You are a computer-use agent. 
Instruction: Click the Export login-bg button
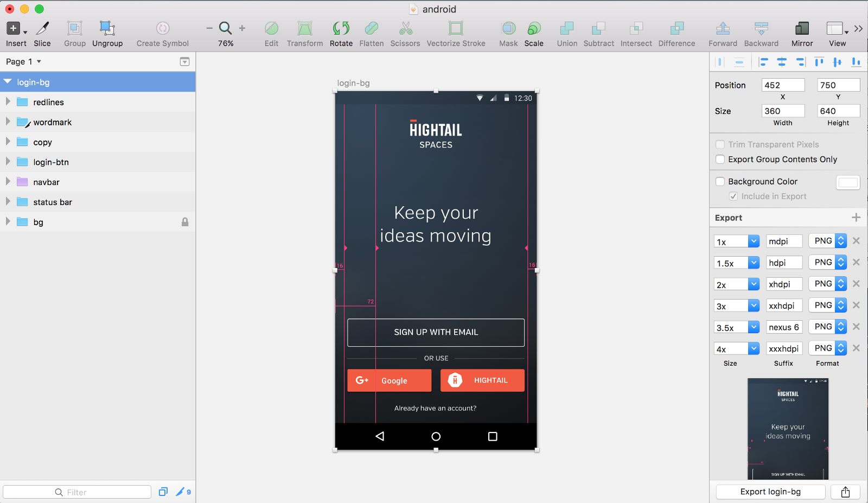click(770, 492)
